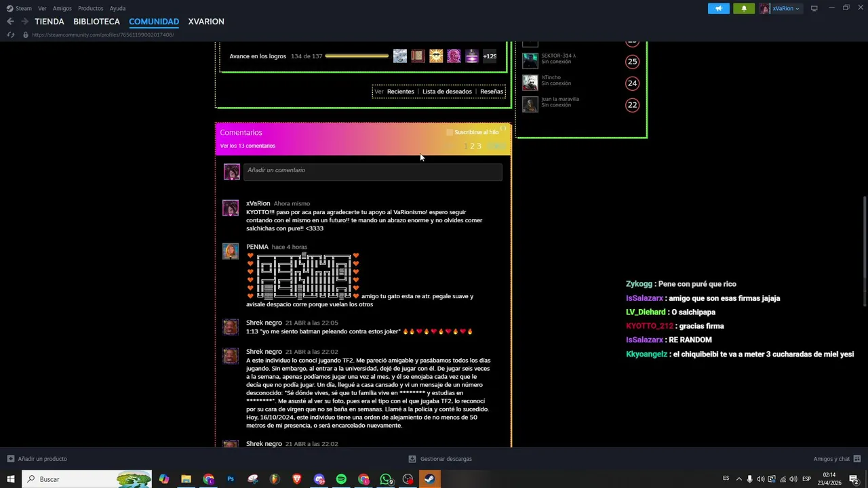Go to comments page 3
The height and width of the screenshot is (488, 868).
pos(479,146)
